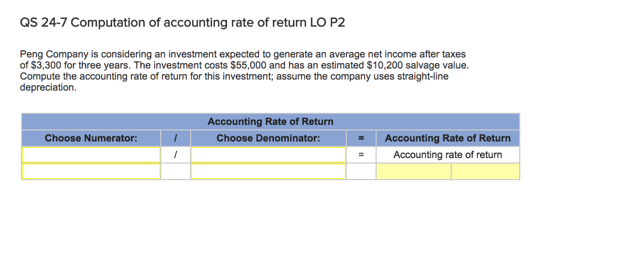Click the 'Accounting rate of return' result label cell
This screenshot has width=644, height=262.
pyautogui.click(x=447, y=155)
